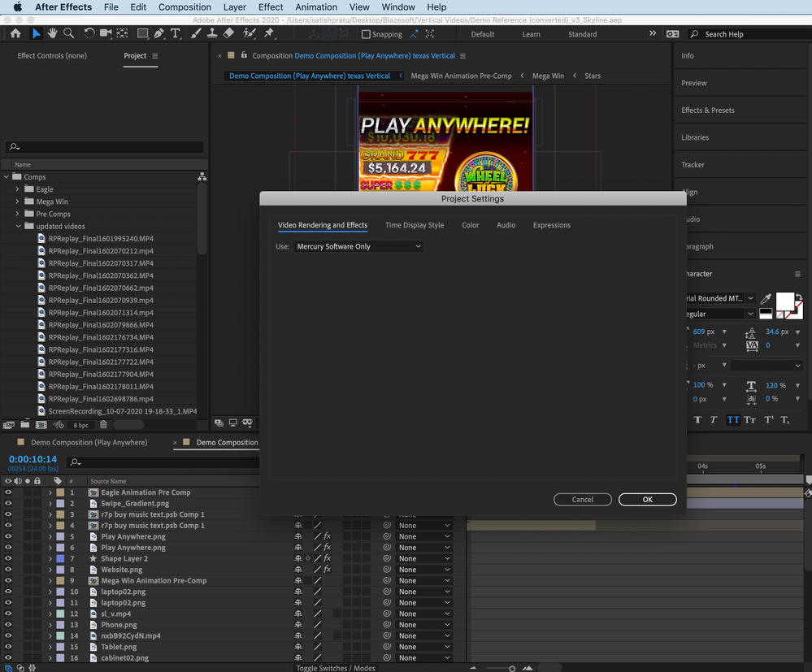
Task: Open the Mercury Software Only dropdown
Action: [x=358, y=246]
